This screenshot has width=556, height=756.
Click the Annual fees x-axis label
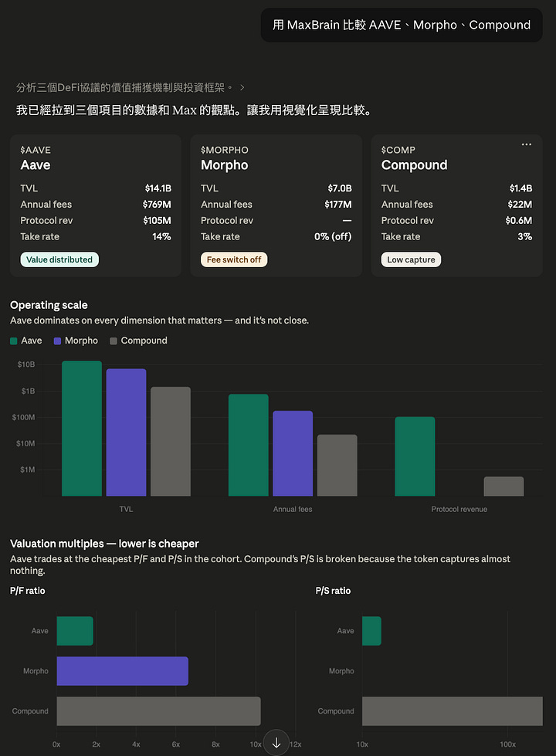(293, 509)
